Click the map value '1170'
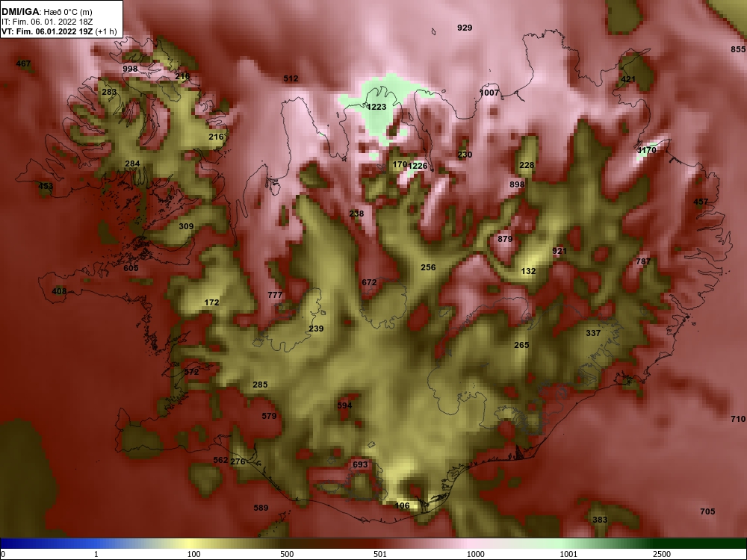Viewport: 747px width, 560px height. pyautogui.click(x=646, y=150)
